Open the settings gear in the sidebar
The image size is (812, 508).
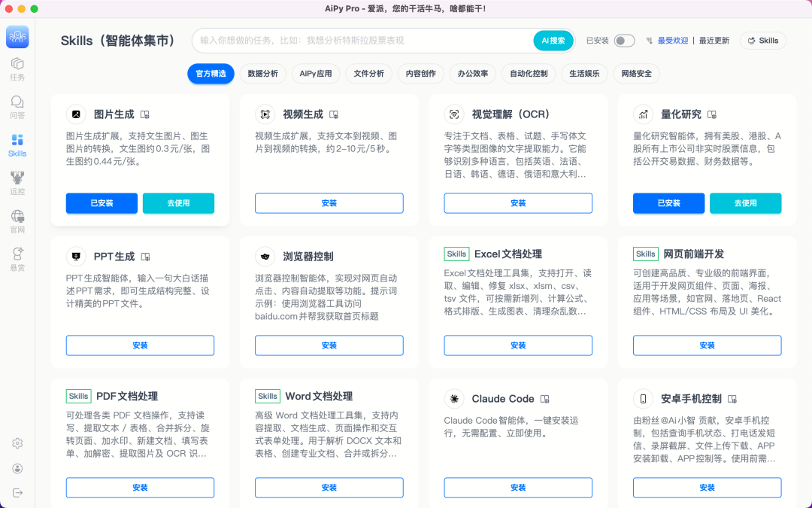click(x=17, y=444)
